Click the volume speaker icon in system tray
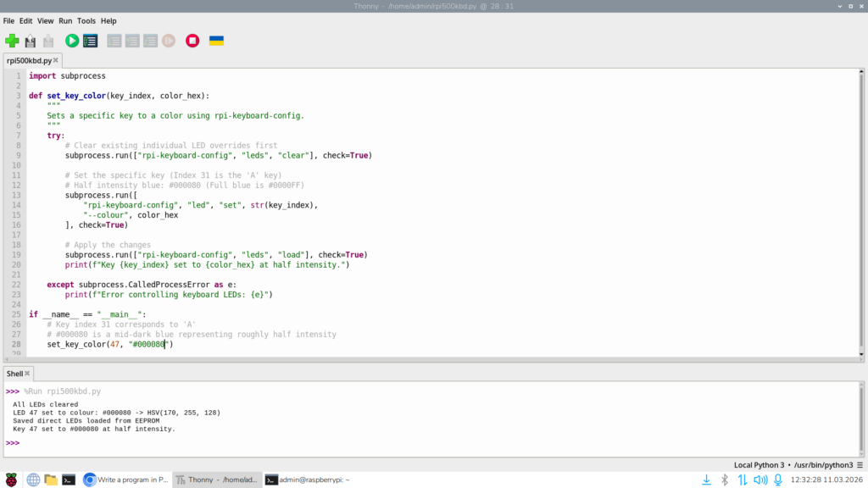 click(760, 480)
